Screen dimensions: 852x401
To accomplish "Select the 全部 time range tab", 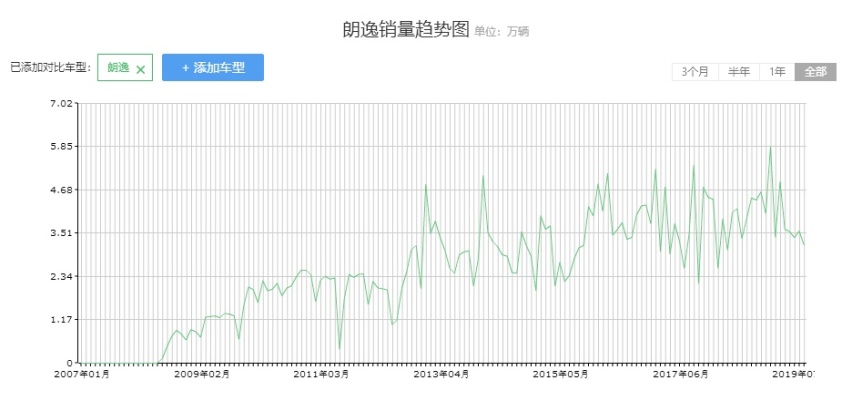I will 816,72.
